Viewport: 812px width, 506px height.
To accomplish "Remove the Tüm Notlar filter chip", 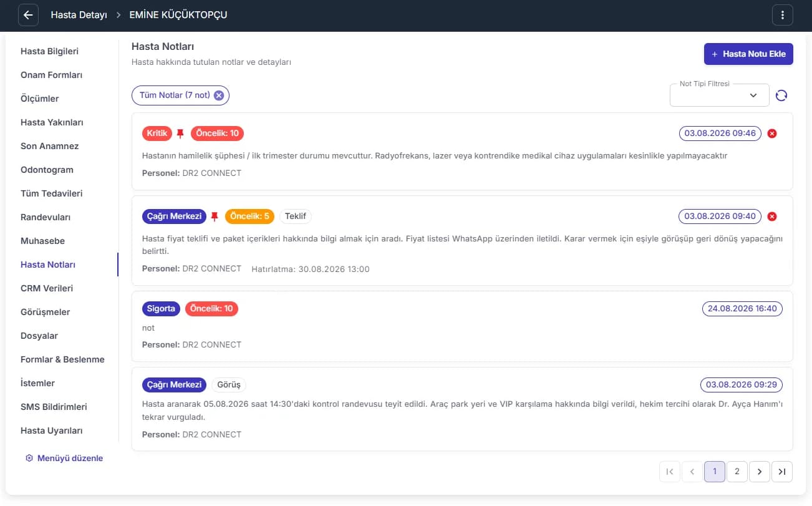I will click(218, 95).
